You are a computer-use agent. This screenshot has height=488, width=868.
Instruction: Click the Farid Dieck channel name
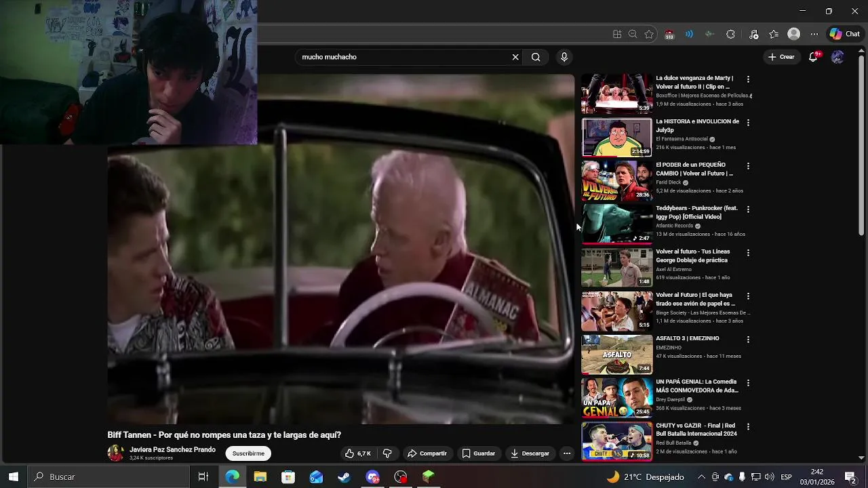(x=668, y=182)
